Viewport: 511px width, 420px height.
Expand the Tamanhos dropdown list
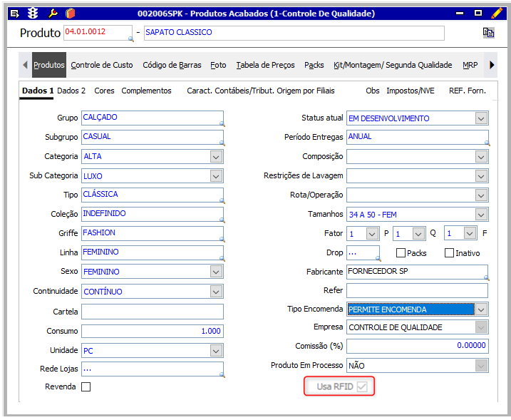point(481,215)
